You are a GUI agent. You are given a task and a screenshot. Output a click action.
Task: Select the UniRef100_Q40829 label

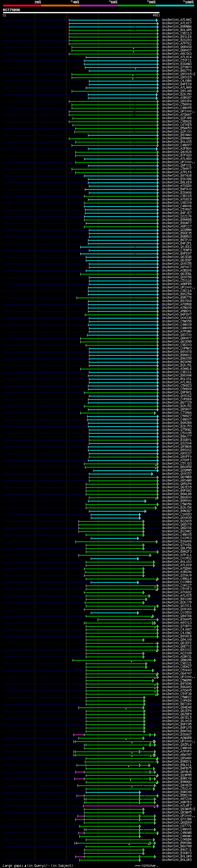click(x=177, y=785)
